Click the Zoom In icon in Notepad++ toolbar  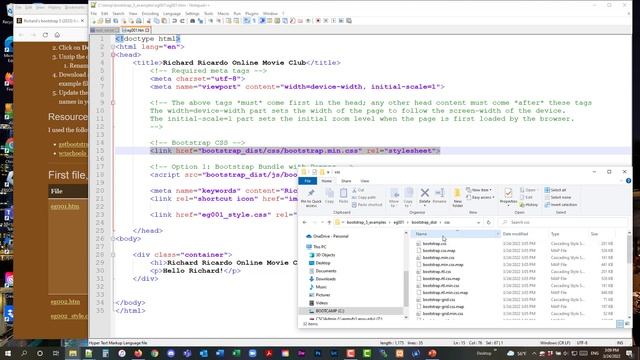[211, 21]
